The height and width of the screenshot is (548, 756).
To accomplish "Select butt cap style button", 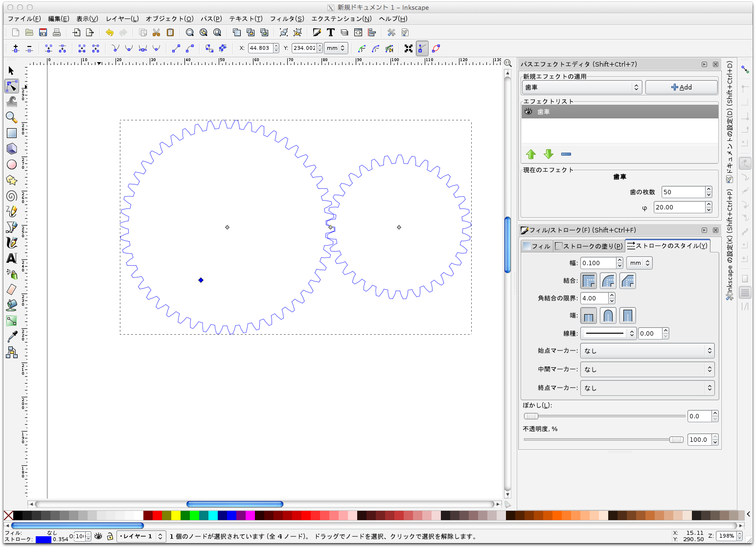I will [589, 316].
